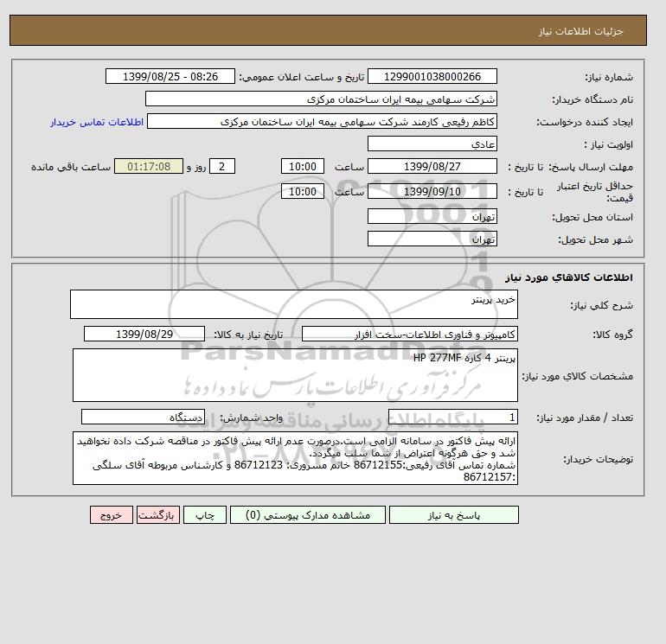The width and height of the screenshot is (666, 644).
Task: Click the تاریخ نیاز به کالا label
Action: (248, 335)
